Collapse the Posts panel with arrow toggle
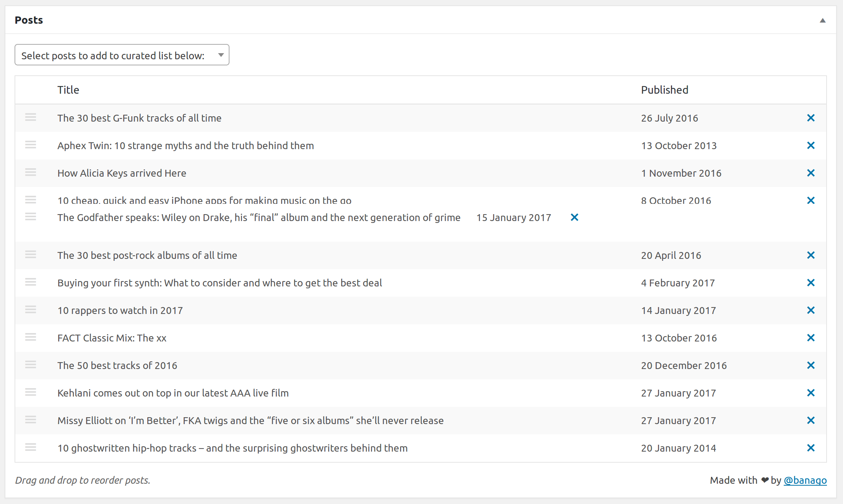The image size is (843, 504). (x=822, y=20)
